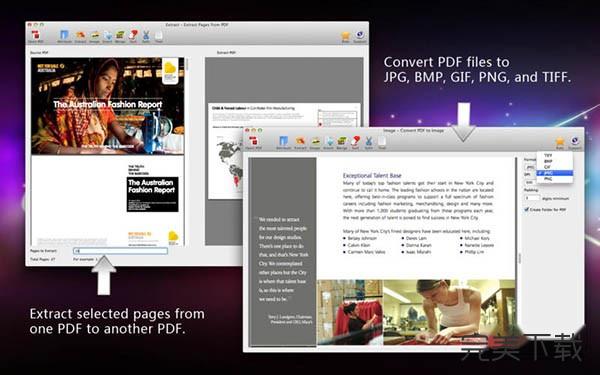This screenshot has height=375, width=600.
Task: Select Sort tool in Extract window toolbar
Action: pyautogui.click(x=133, y=35)
